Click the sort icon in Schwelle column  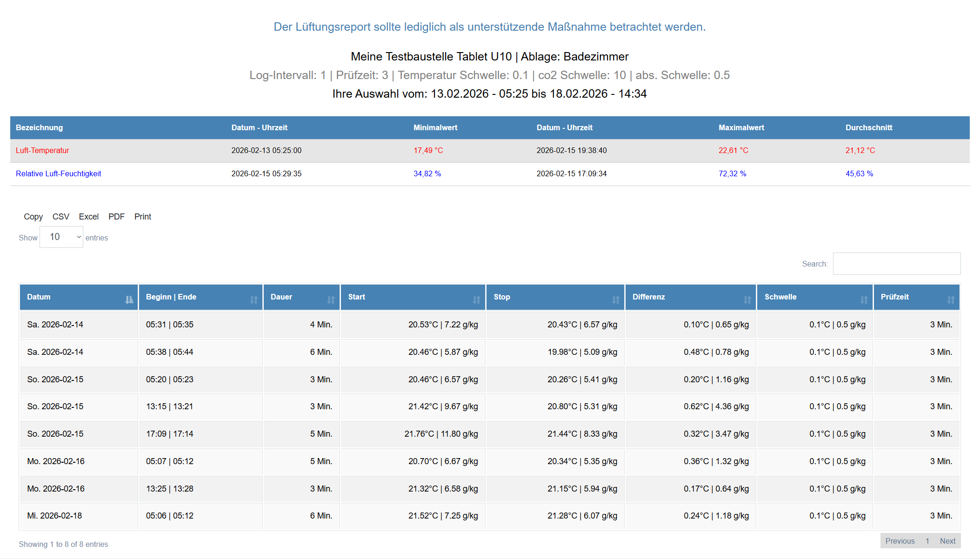click(864, 300)
